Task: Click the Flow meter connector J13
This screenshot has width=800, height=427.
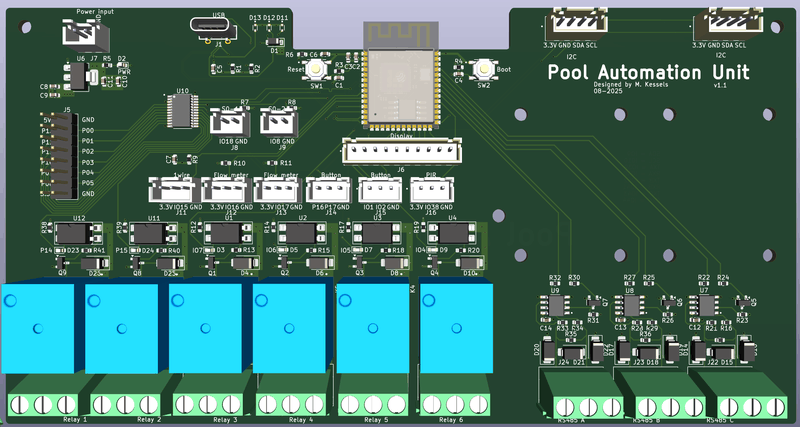Action: point(277,189)
